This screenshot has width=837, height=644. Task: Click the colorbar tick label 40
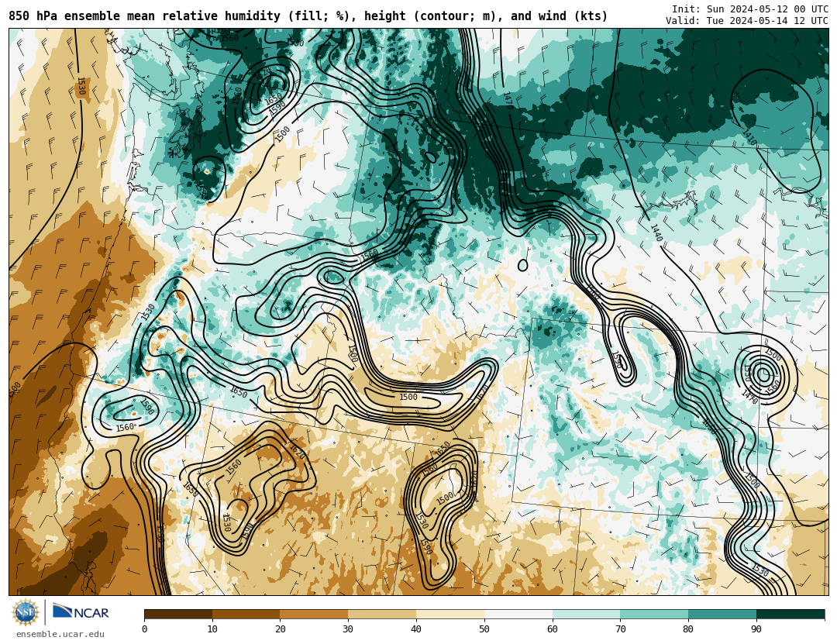[x=416, y=629]
